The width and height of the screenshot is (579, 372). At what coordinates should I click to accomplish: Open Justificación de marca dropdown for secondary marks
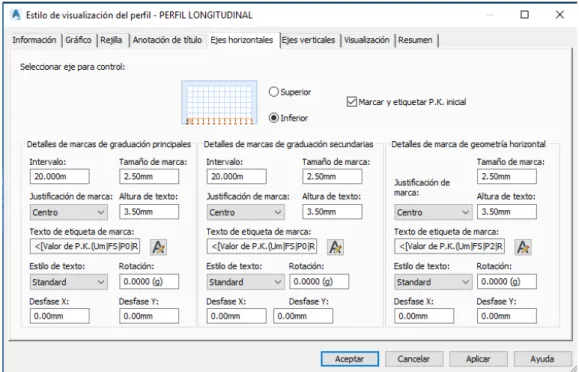pyautogui.click(x=246, y=212)
